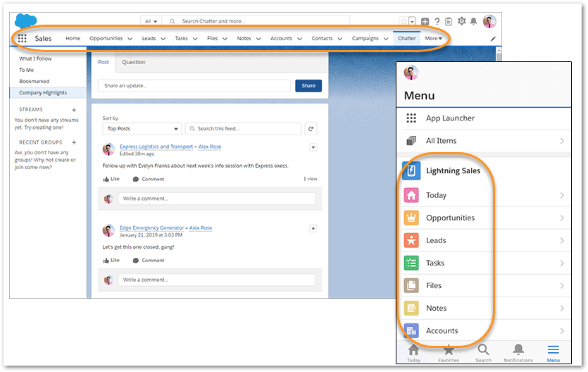Click the user profile avatar in header
588x372 pixels.
pos(489,21)
